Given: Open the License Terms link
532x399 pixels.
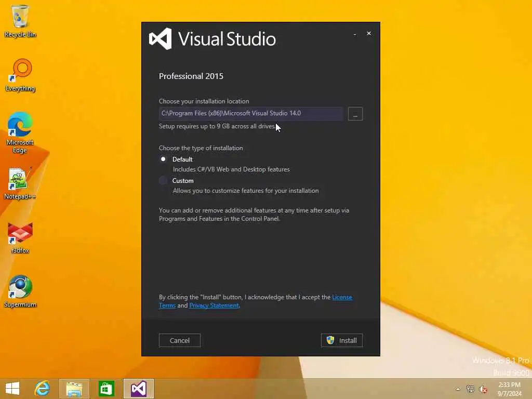Looking at the screenshot, I should point(342,297).
